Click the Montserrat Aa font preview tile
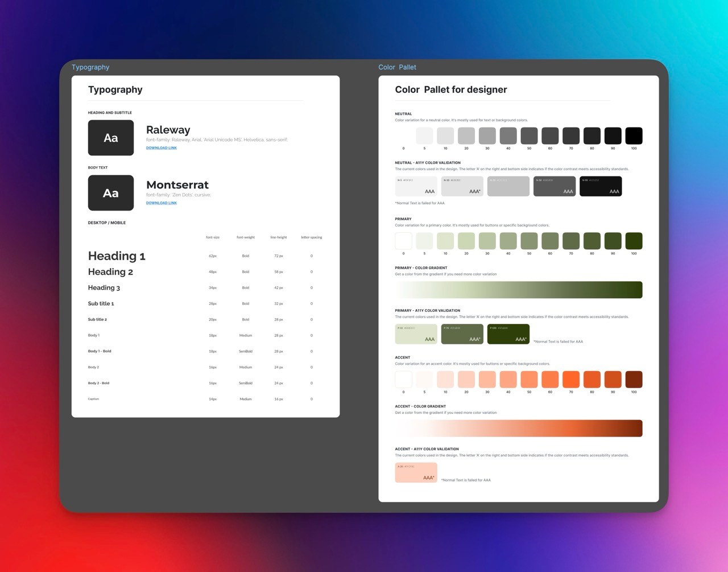This screenshot has width=728, height=572. coord(111,193)
